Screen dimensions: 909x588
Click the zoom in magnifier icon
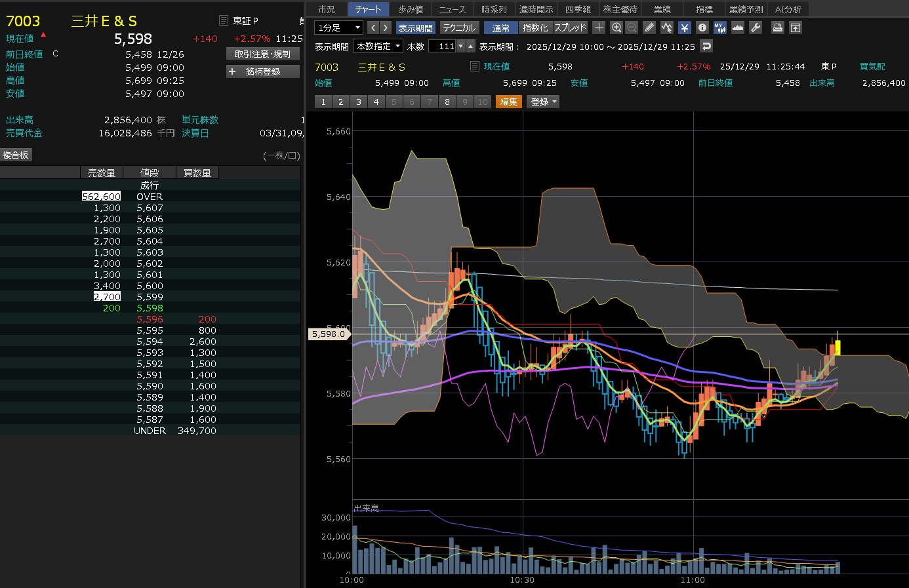point(616,28)
